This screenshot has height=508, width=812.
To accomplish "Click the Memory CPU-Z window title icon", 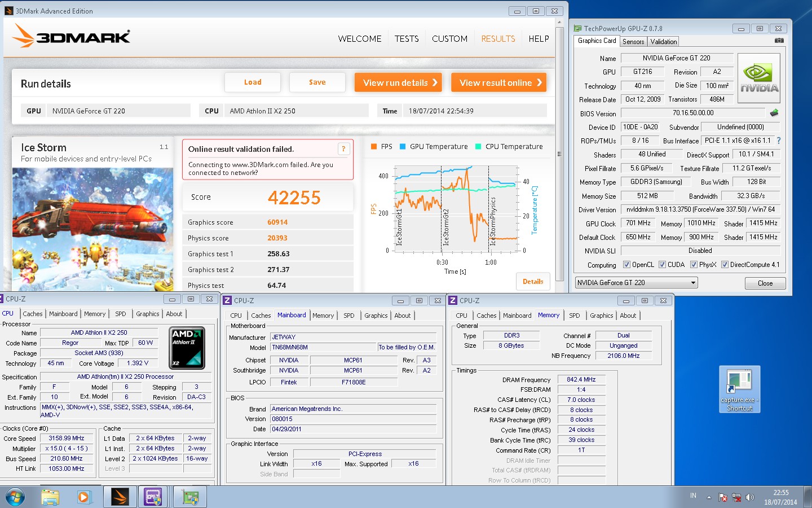I will [453, 301].
